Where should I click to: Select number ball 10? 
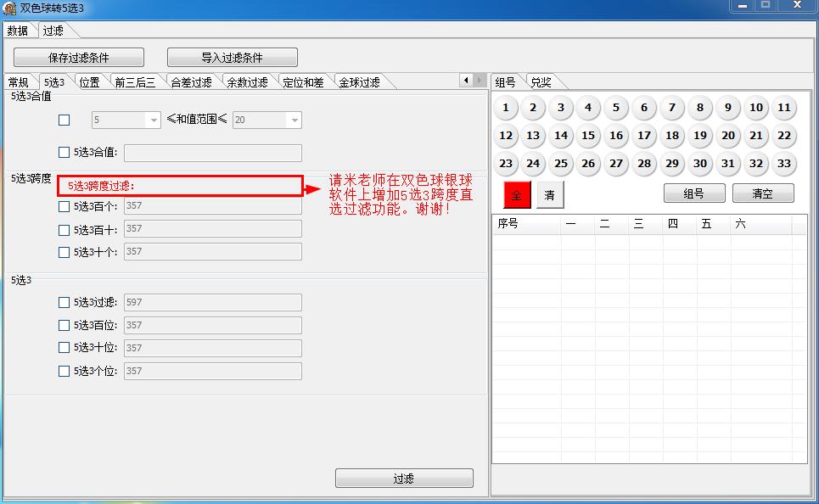756,108
